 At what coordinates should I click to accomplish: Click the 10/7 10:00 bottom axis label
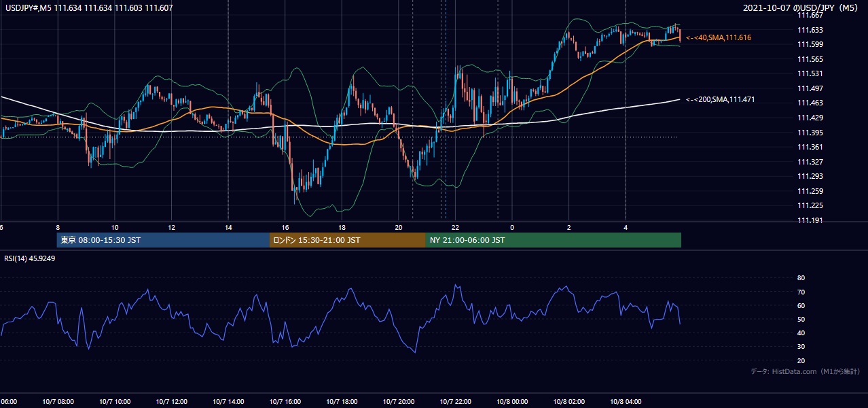pyautogui.click(x=115, y=402)
